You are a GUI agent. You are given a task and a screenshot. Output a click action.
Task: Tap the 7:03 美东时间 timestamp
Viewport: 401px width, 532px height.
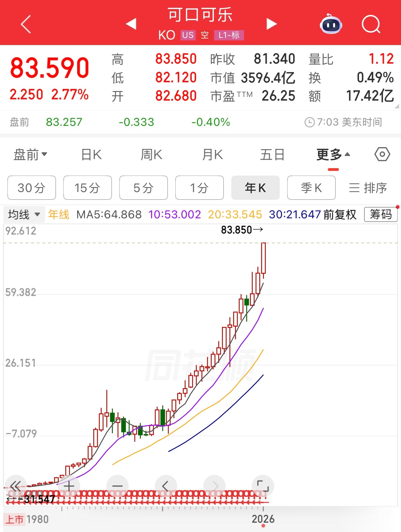point(343,122)
